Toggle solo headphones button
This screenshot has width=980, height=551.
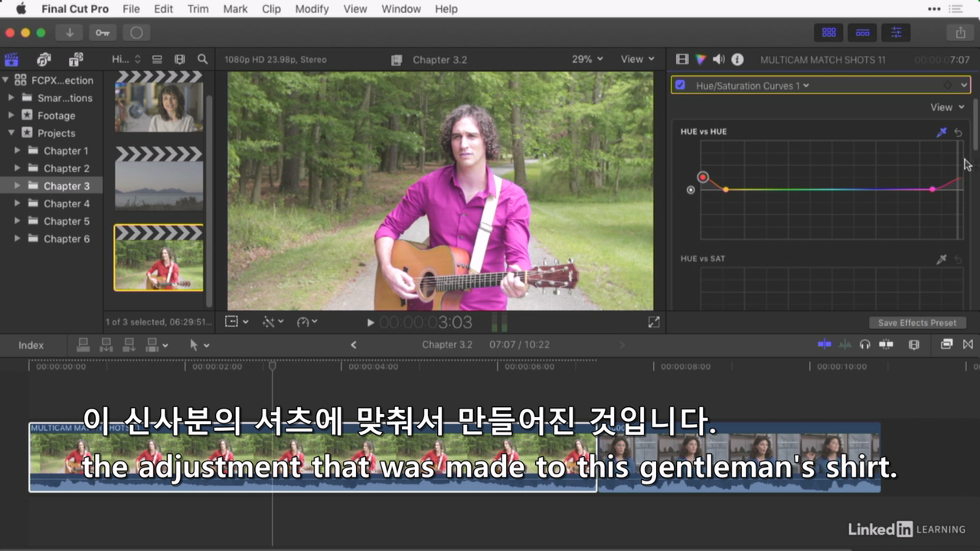click(x=865, y=344)
